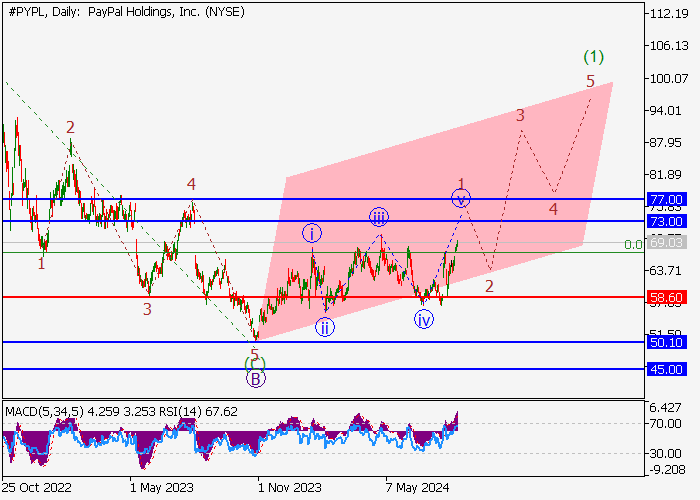Select the 87.95 price axis label
Viewport: 700px width, 500px height.
[666, 143]
